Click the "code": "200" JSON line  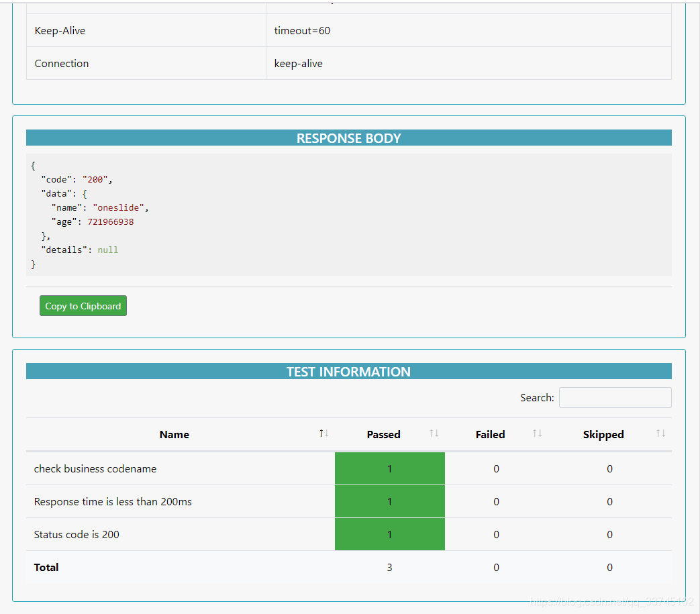[77, 179]
